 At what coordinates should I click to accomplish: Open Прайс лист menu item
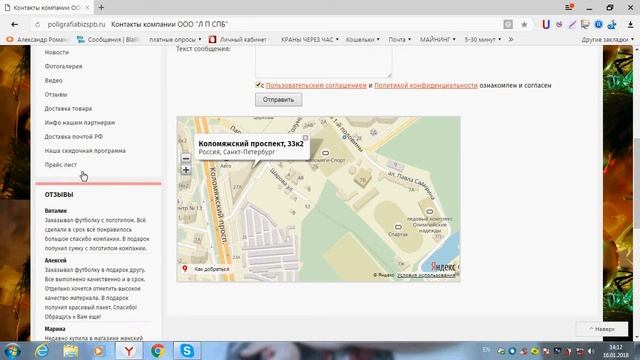60,164
